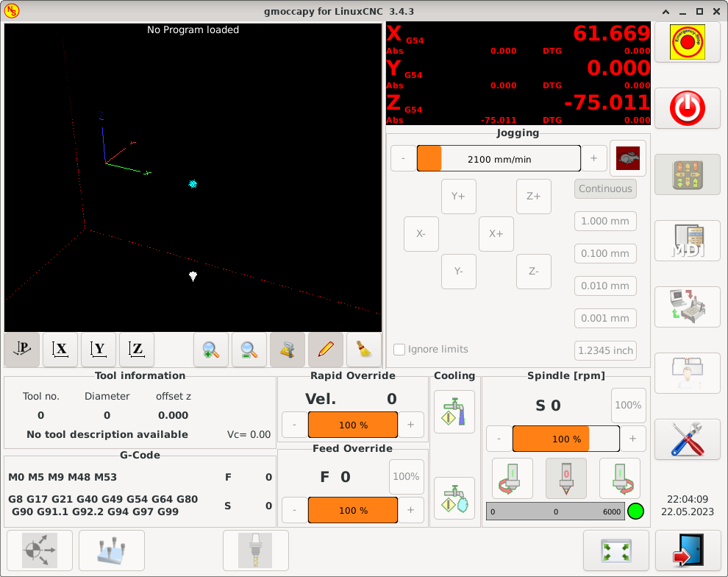This screenshot has height=577, width=728.
Task: Jog the Y axis positive
Action: [x=458, y=196]
